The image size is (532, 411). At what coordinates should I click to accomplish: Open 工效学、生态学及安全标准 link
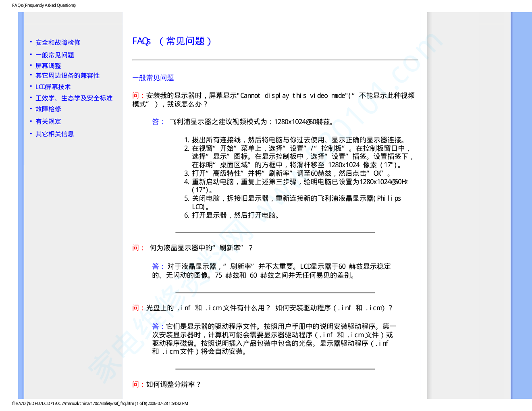pyautogui.click(x=74, y=98)
